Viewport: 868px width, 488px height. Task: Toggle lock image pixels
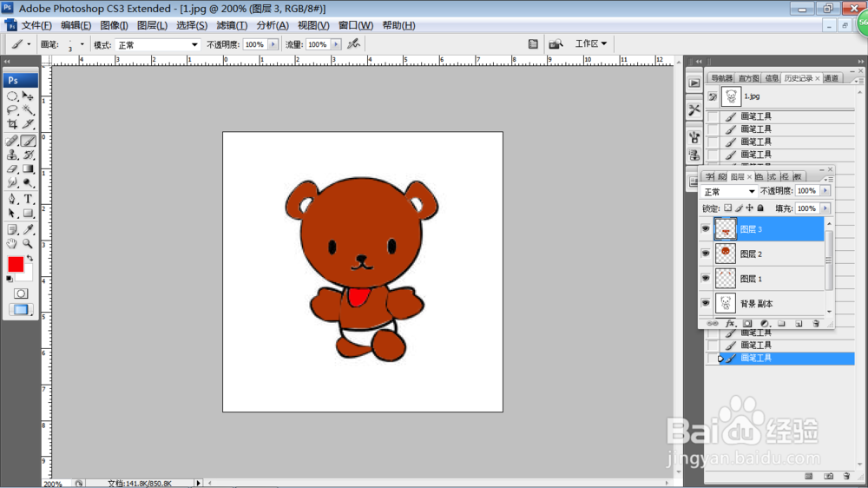pyautogui.click(x=739, y=208)
